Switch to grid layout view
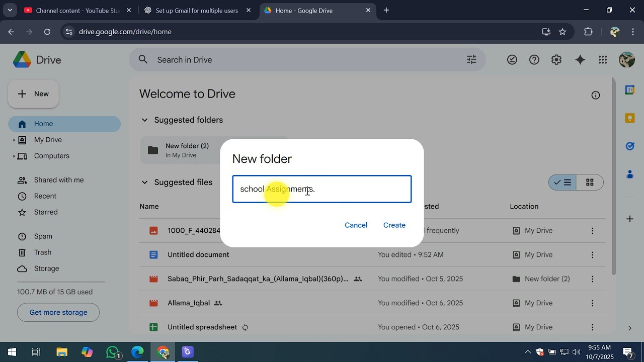 coord(590,183)
